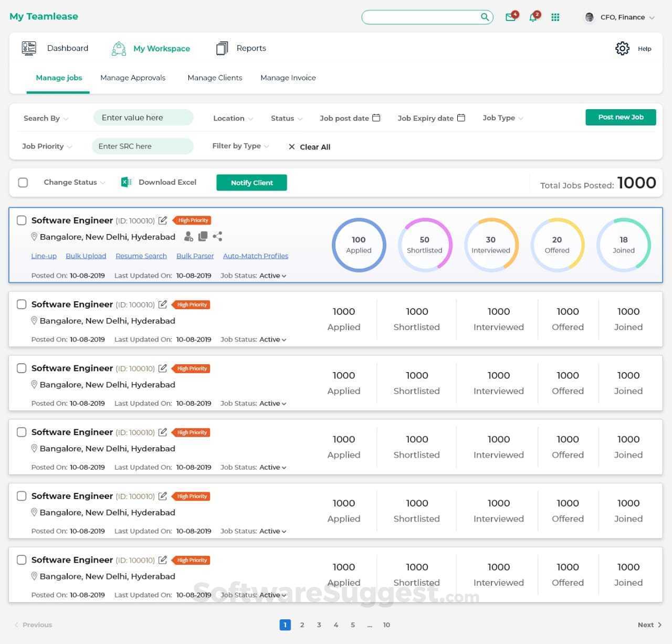Click the Post new Job button
672x644 pixels.
click(621, 117)
